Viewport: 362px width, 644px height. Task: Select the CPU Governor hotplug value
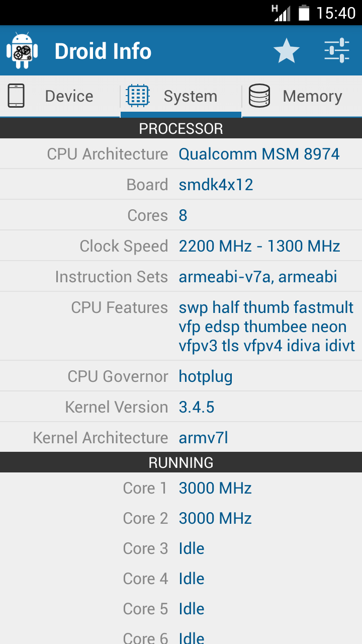coord(206,376)
